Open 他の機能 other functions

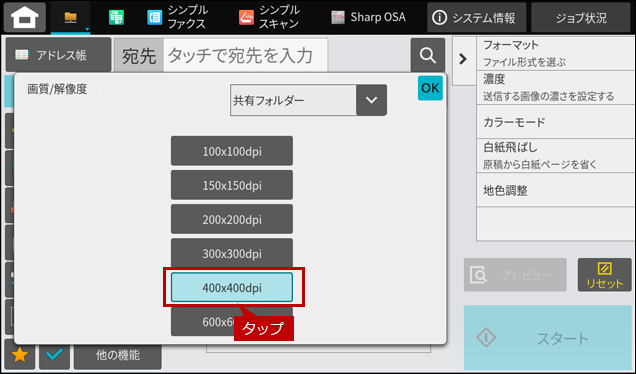pos(118,356)
